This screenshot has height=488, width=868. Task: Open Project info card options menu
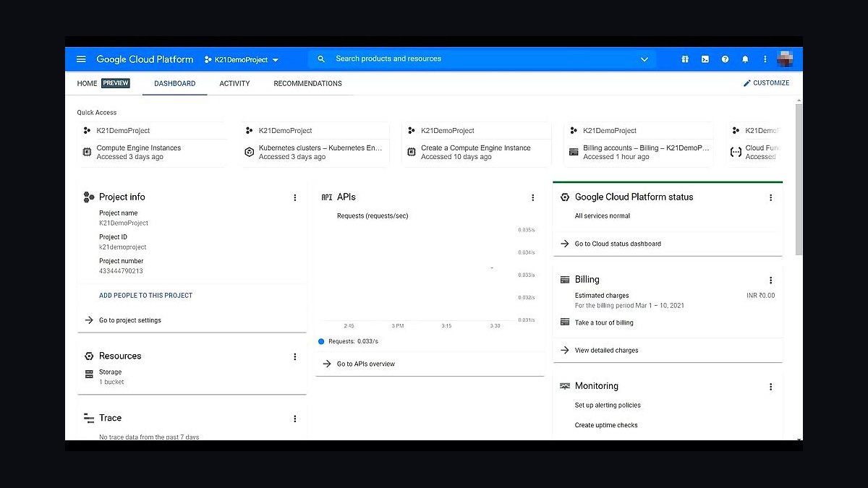pyautogui.click(x=295, y=197)
